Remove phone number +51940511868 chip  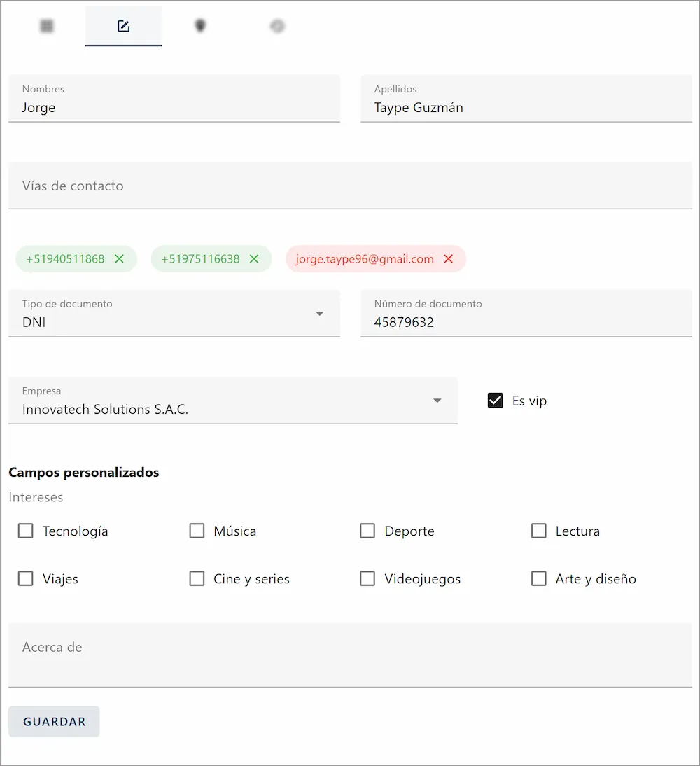pyautogui.click(x=120, y=259)
